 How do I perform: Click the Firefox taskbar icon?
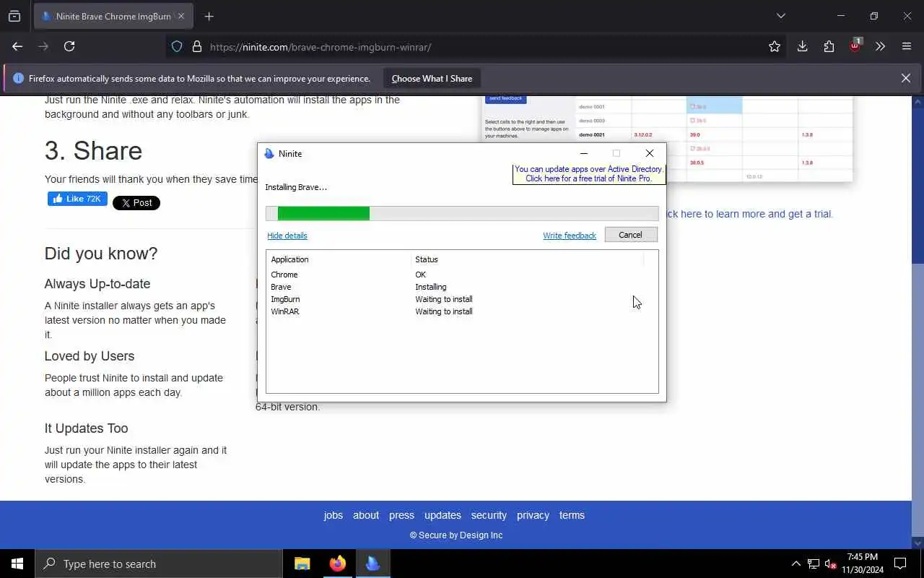coord(337,564)
